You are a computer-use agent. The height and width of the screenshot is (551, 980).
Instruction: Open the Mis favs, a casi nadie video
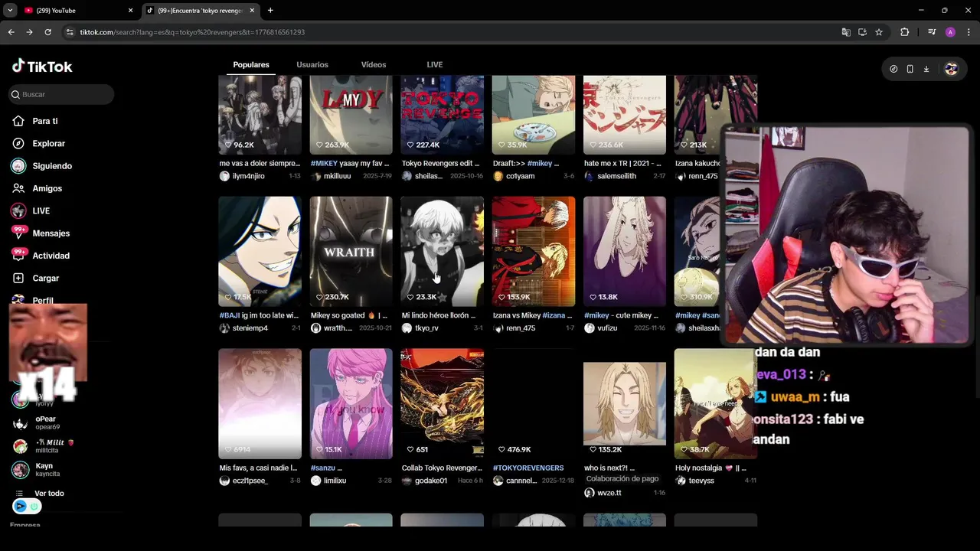coord(260,403)
